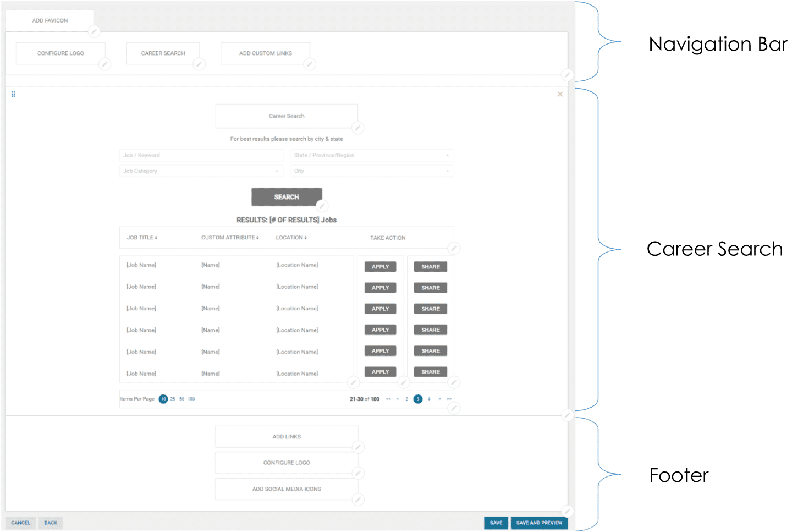Select 25 items per page
Image resolution: width=792 pixels, height=532 pixels.
coord(172,399)
